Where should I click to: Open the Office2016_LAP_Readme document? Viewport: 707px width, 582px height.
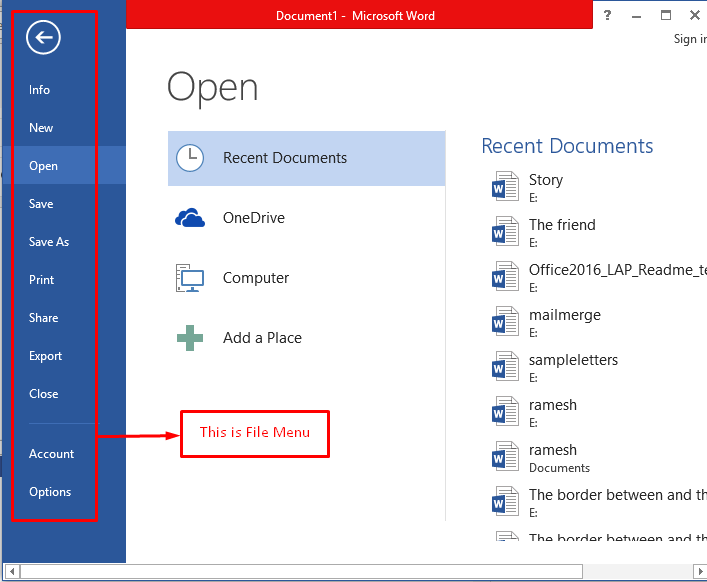point(618,270)
